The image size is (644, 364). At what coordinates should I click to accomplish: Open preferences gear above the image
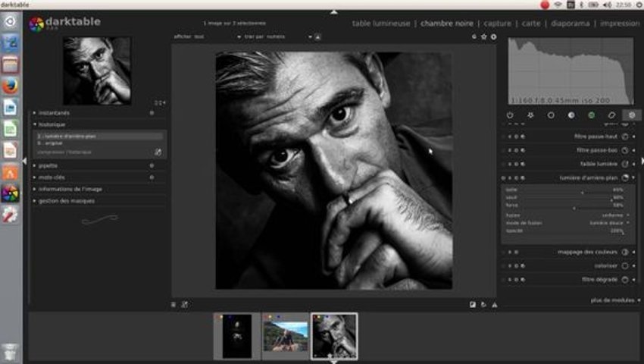[494, 37]
